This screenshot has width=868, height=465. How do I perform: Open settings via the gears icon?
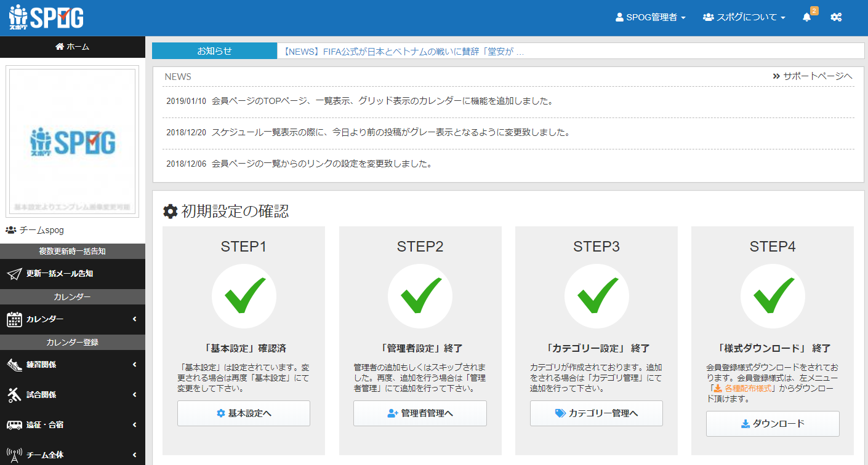(x=836, y=17)
